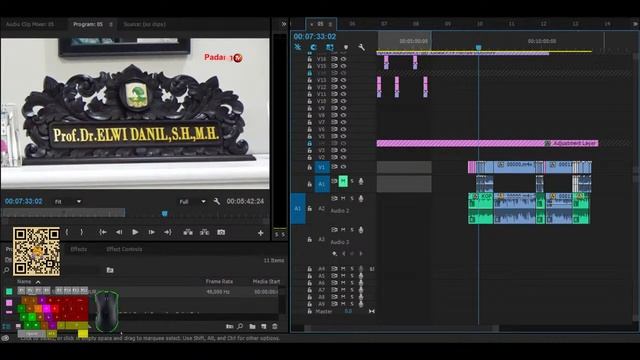Expand the panel overflow chevron
The width and height of the screenshot is (640, 360).
284,24
